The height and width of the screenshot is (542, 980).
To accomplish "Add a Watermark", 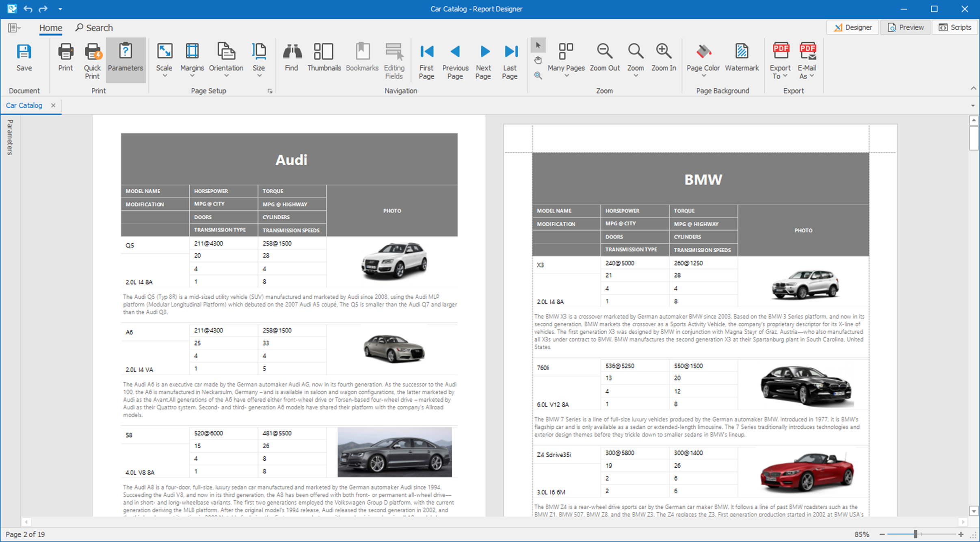I will pyautogui.click(x=742, y=58).
